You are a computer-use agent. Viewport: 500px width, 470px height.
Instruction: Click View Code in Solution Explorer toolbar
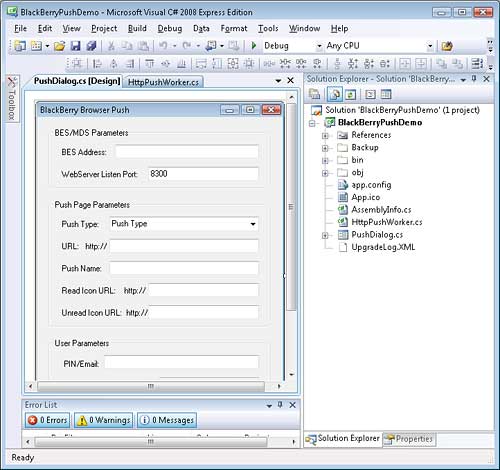(370, 95)
